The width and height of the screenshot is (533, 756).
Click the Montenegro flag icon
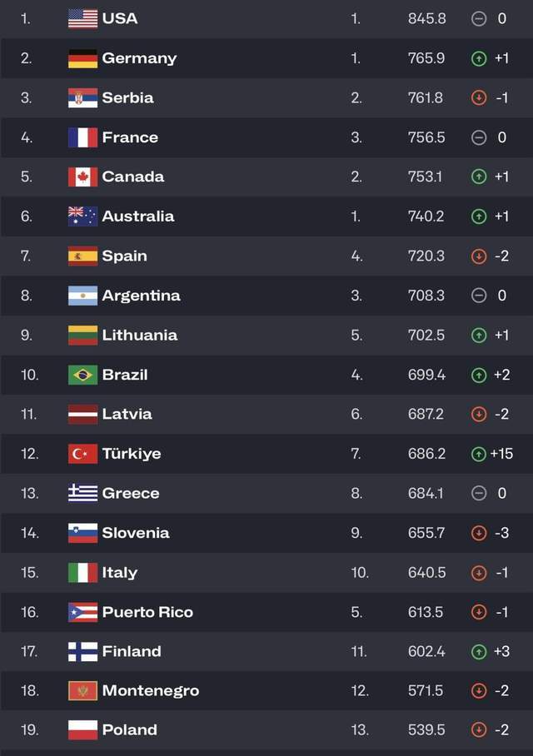[82, 690]
